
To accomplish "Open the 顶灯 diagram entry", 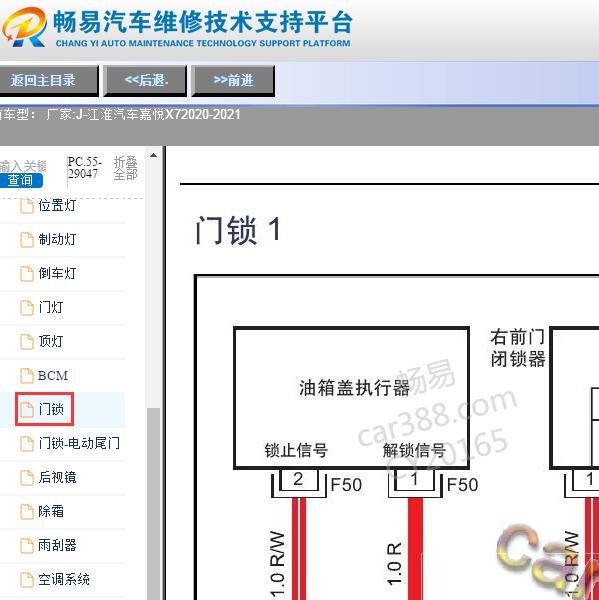I will coord(51,341).
